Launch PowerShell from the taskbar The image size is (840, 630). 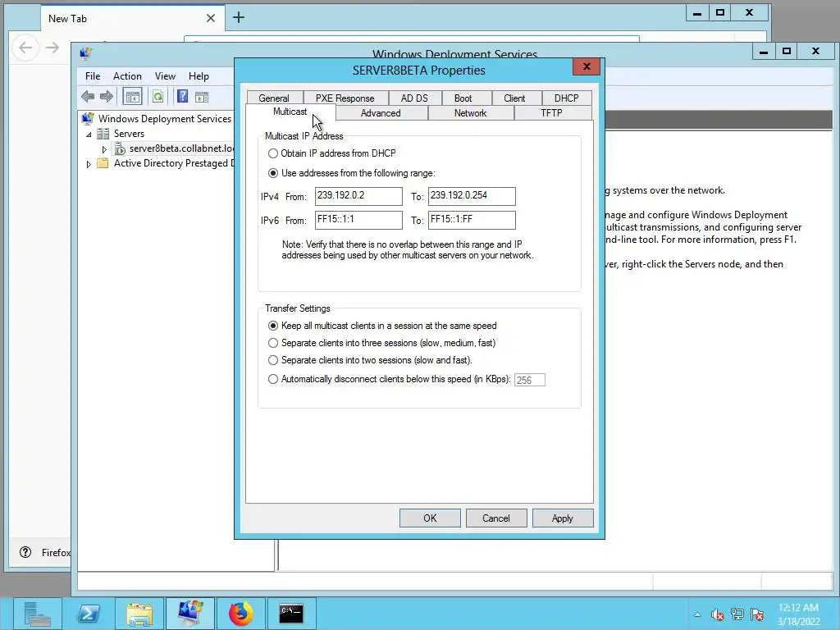[x=89, y=614]
